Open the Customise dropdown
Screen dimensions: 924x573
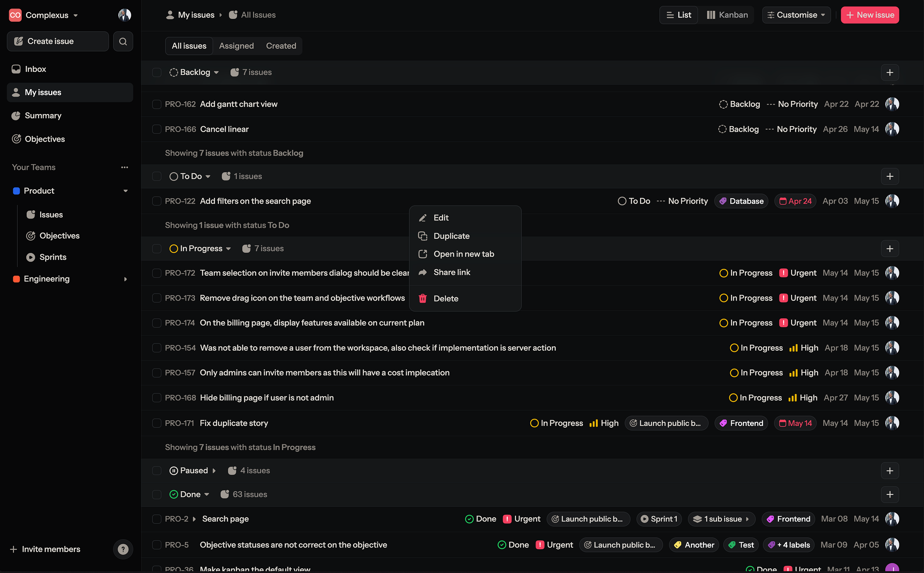[x=796, y=15]
